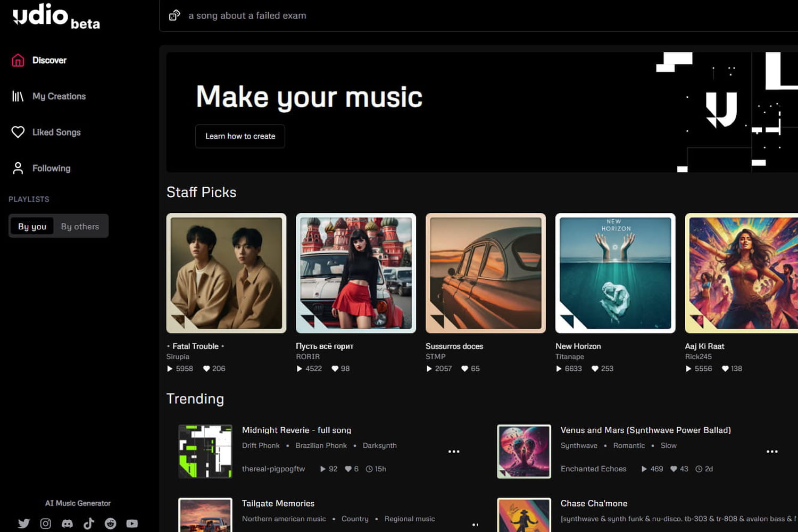Click Learn how to create button
Viewport: 798px width, 532px height.
point(240,136)
